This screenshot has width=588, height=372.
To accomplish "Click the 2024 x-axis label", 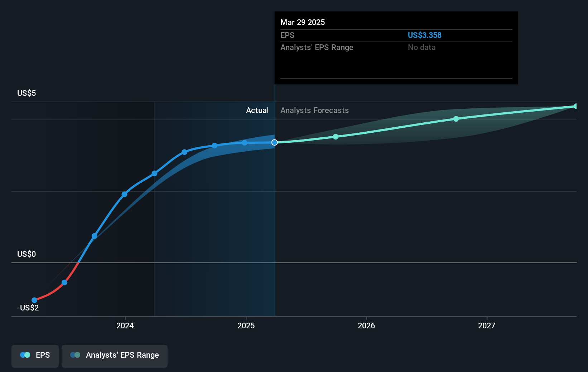I will 125,325.
